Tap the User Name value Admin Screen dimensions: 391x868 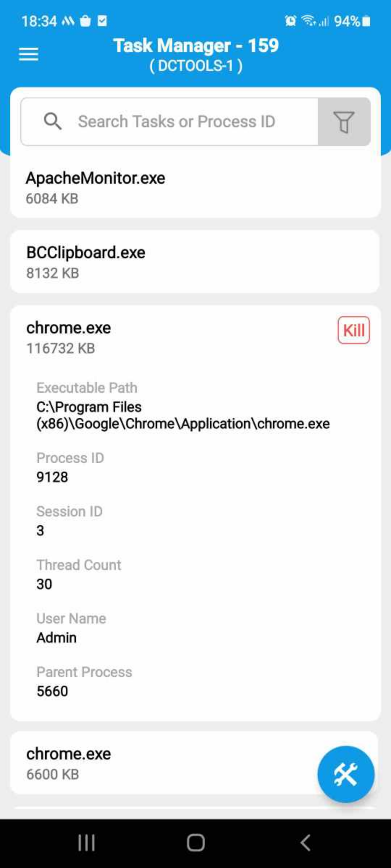(56, 638)
